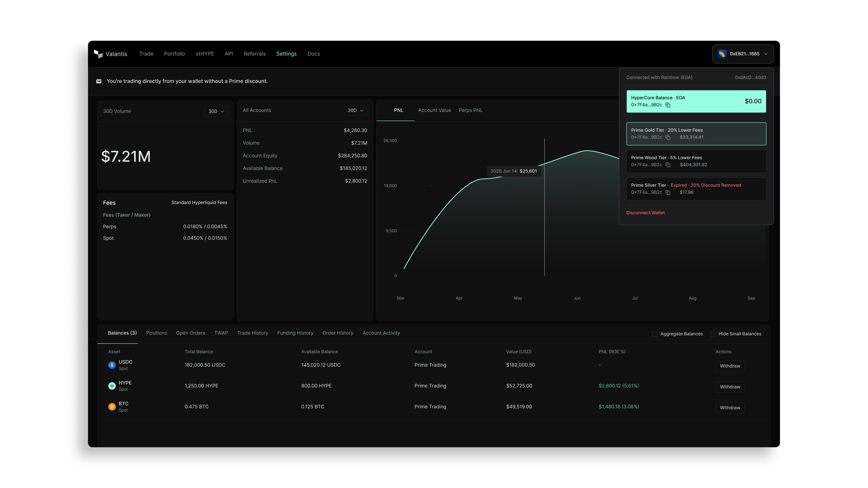The image size is (868, 488).
Task: Click Standard Hyperliquid Fees label
Action: pyautogui.click(x=199, y=203)
